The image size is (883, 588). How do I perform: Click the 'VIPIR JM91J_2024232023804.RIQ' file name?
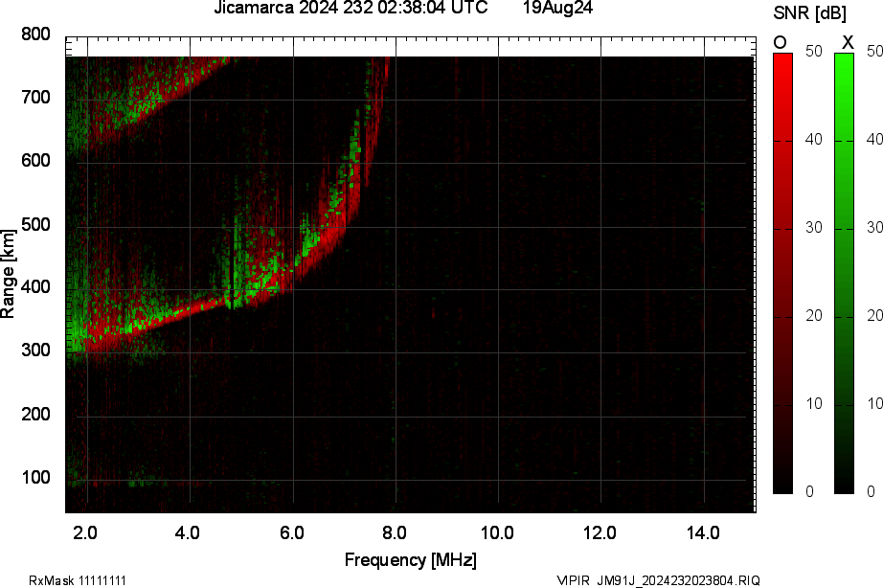658,580
